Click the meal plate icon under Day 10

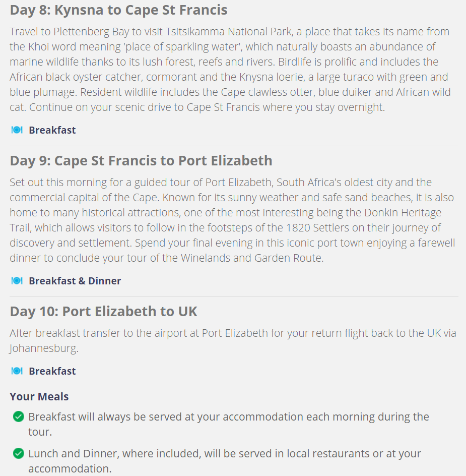[x=17, y=371]
